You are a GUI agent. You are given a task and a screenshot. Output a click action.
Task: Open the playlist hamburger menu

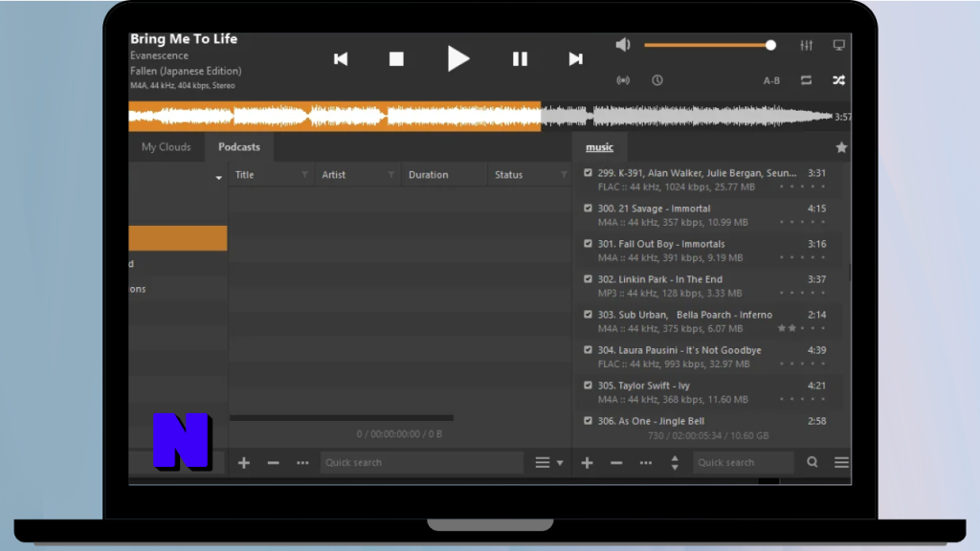841,462
